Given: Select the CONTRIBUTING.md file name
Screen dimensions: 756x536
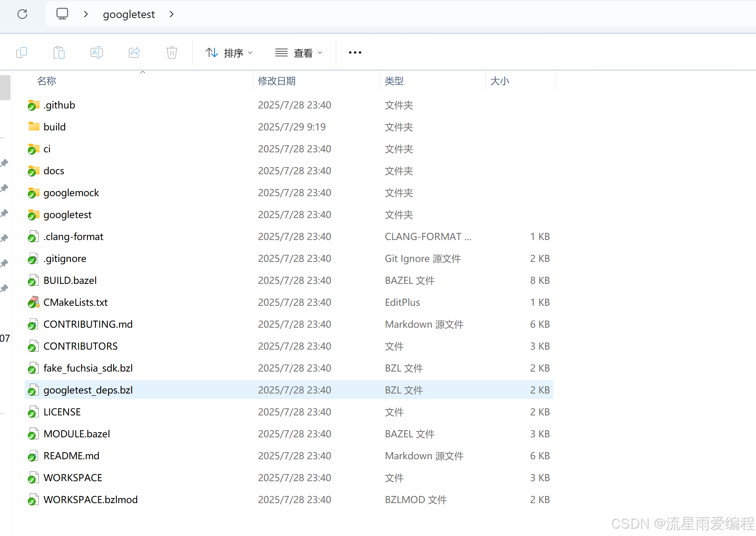Looking at the screenshot, I should coord(88,324).
